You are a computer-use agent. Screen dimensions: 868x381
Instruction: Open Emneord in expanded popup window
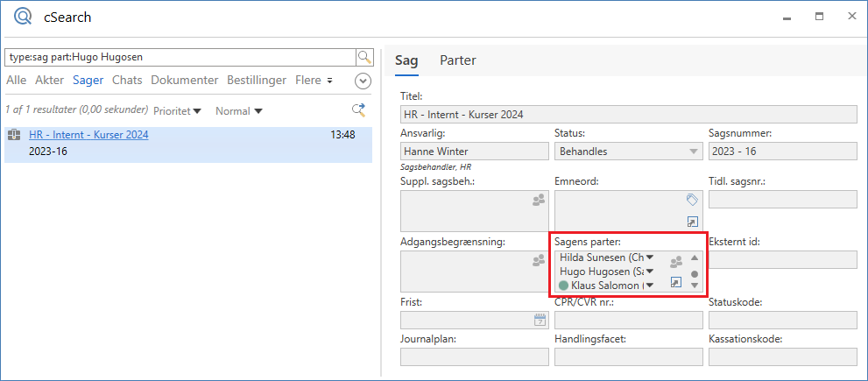(692, 222)
